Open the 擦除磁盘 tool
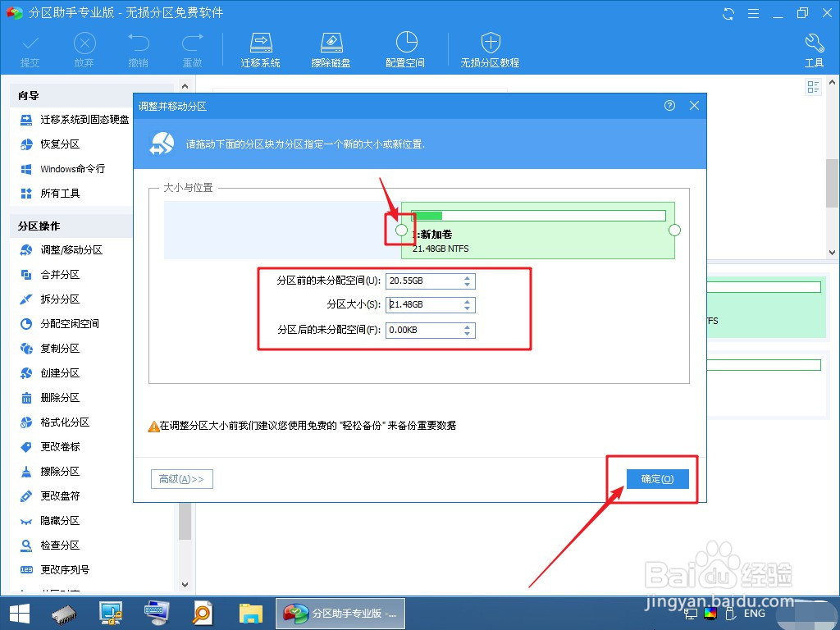 coord(331,50)
